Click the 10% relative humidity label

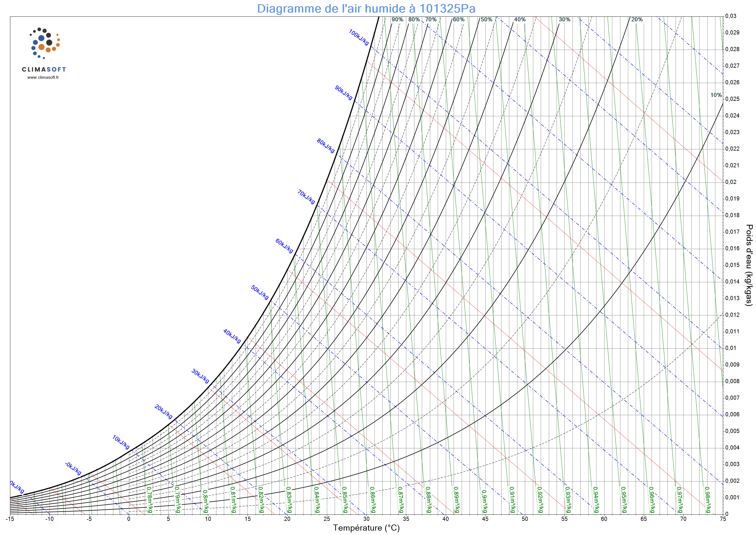coord(716,95)
